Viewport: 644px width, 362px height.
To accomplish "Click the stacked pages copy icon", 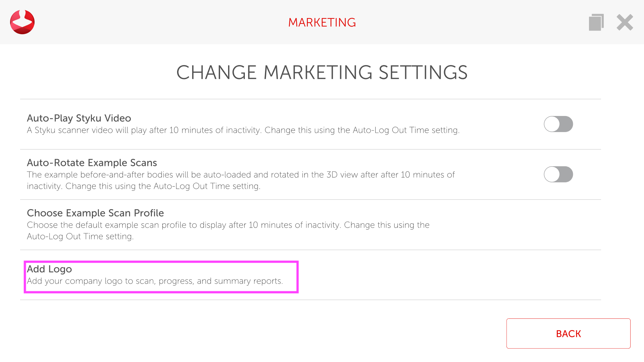I will tap(596, 22).
